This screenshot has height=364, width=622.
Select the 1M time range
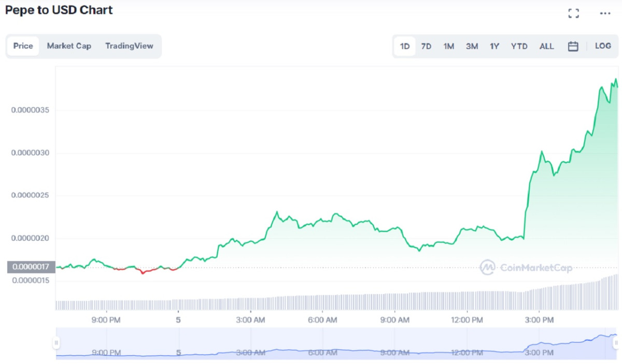point(449,46)
